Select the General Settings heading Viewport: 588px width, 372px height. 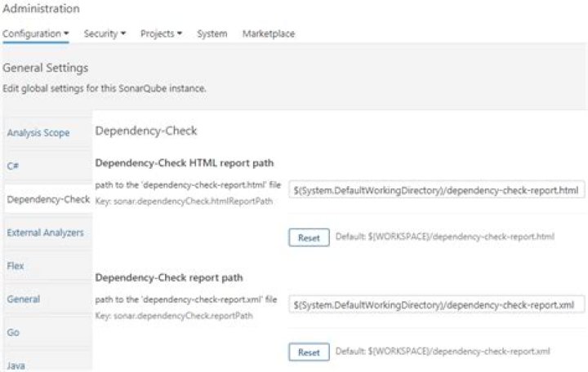[x=46, y=68]
